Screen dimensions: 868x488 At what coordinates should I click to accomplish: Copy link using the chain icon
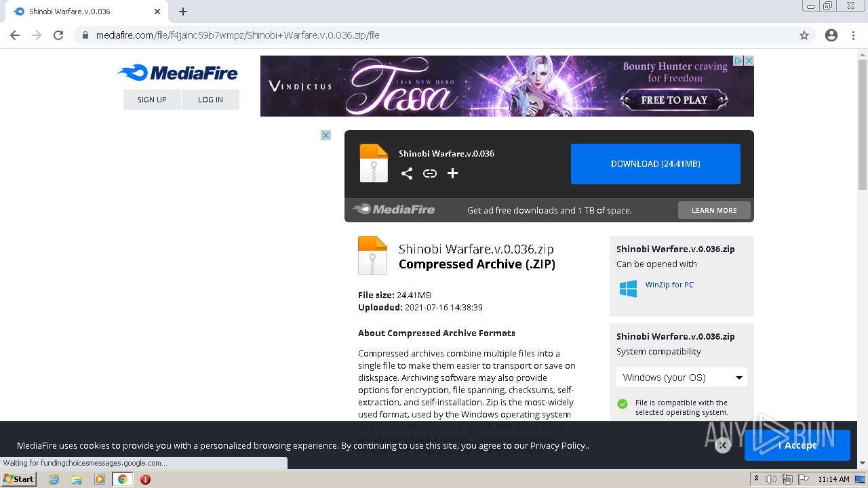click(x=430, y=174)
